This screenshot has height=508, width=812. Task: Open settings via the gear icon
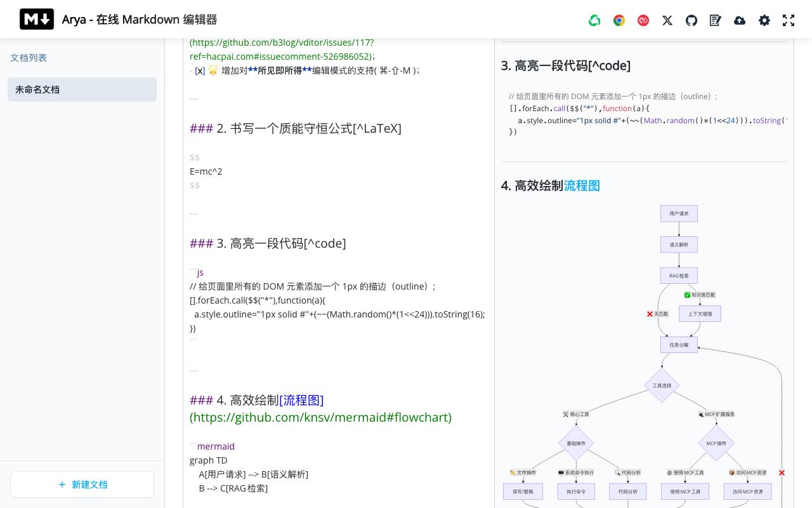(764, 20)
